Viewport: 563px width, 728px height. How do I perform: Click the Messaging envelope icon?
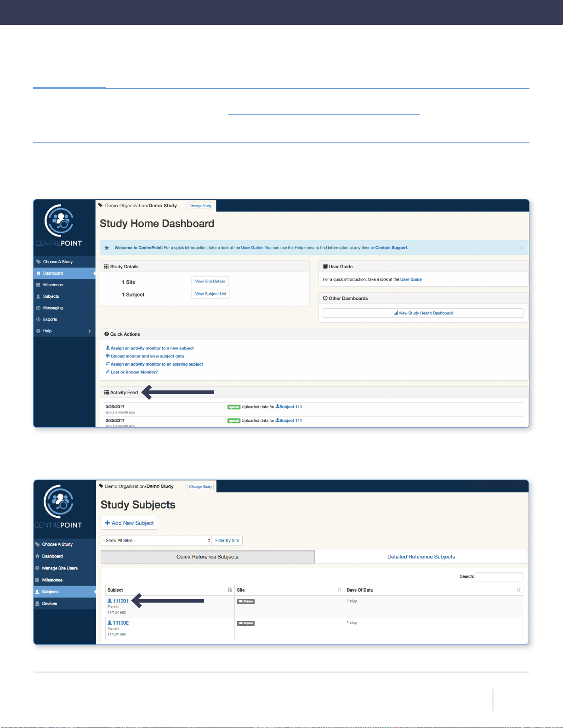38,308
